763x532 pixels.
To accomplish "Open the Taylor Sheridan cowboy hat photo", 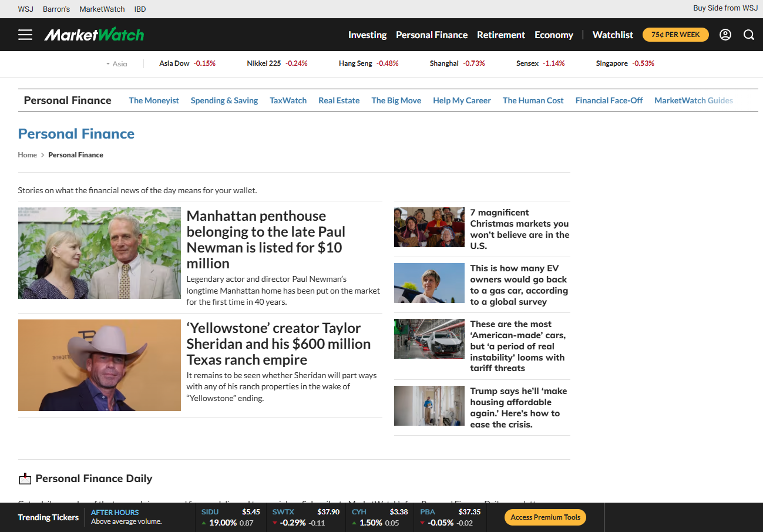I will (99, 365).
